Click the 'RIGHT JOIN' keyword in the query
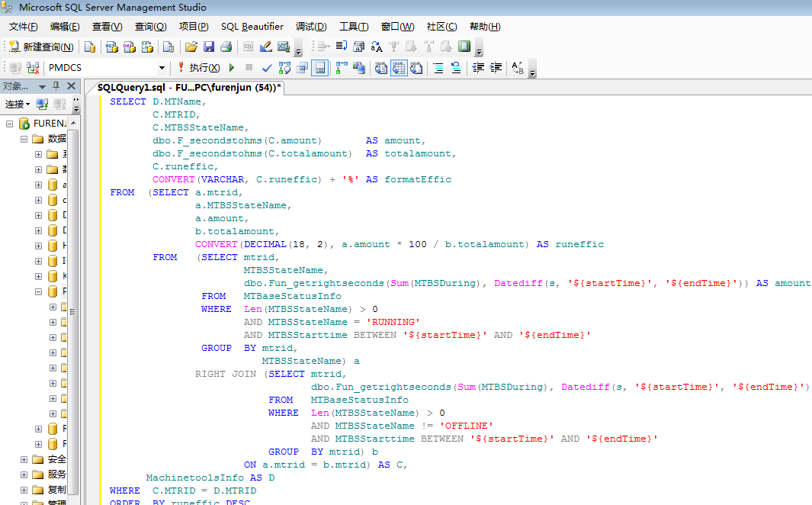Viewport: 812px width, 505px height. click(225, 374)
